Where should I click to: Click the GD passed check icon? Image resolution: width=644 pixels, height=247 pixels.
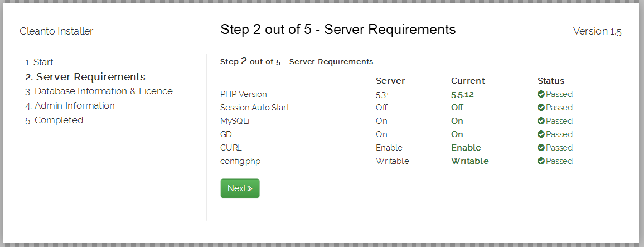pos(541,134)
